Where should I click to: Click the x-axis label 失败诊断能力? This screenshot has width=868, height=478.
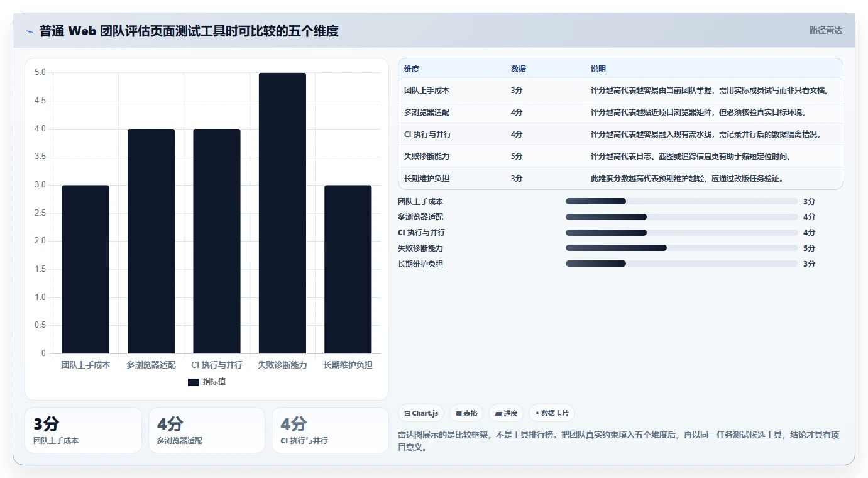pyautogui.click(x=282, y=365)
